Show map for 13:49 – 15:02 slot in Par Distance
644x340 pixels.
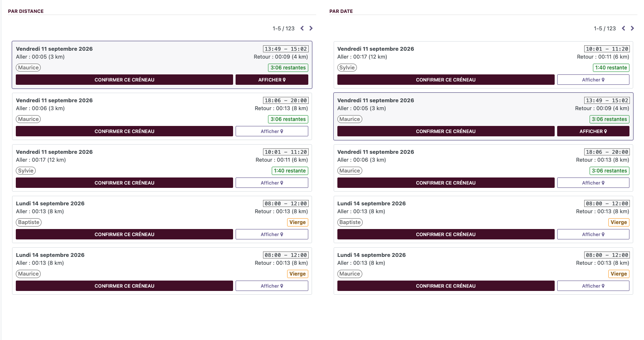coord(272,80)
